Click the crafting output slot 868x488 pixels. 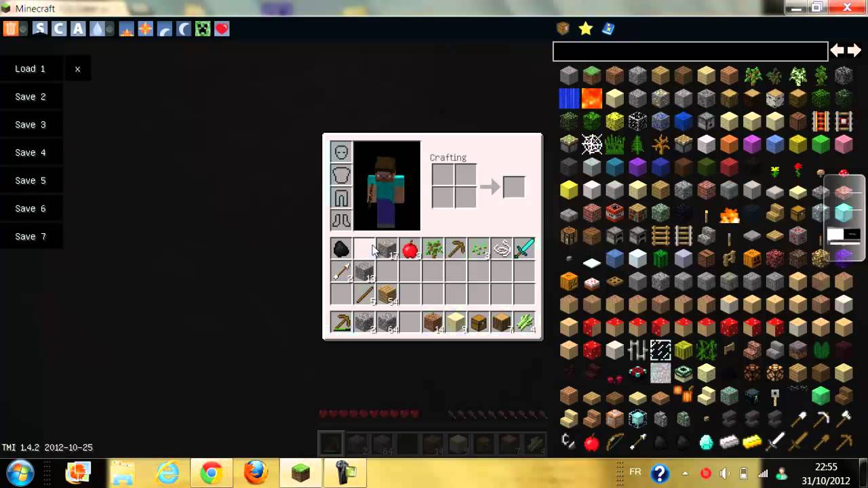click(513, 186)
